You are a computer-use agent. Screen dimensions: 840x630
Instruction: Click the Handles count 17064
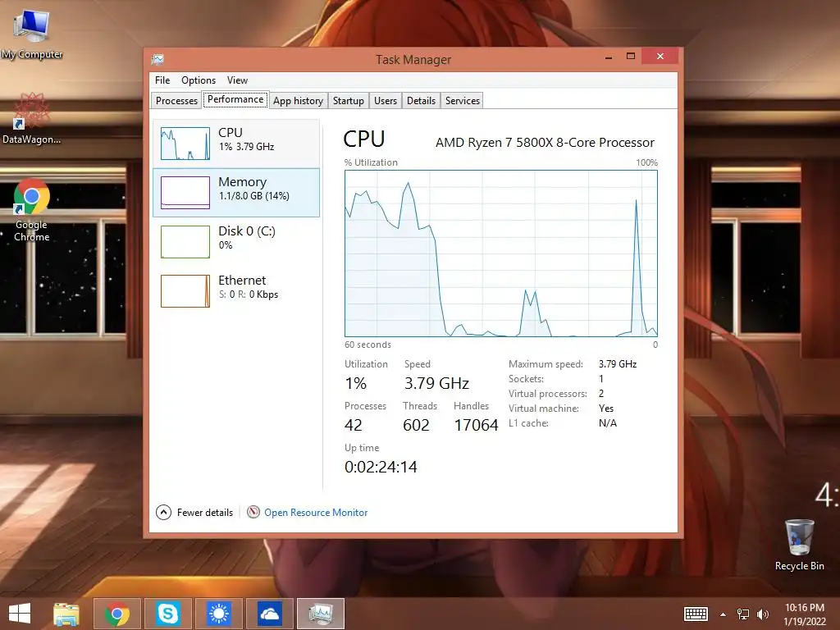(476, 426)
